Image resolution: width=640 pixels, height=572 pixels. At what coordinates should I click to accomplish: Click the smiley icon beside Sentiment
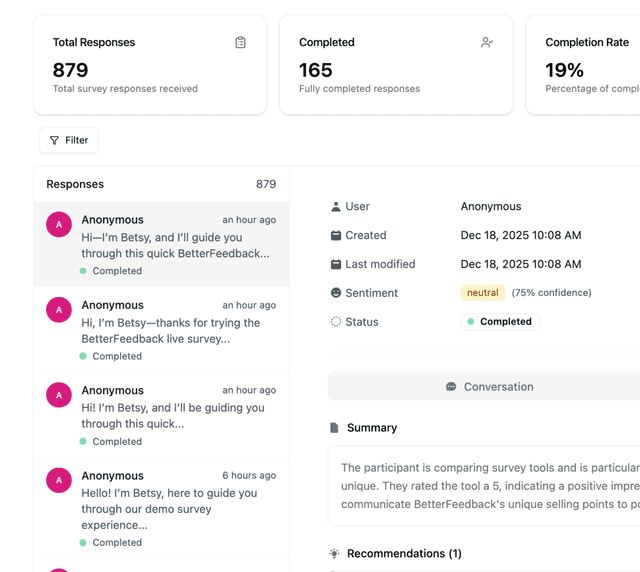336,293
